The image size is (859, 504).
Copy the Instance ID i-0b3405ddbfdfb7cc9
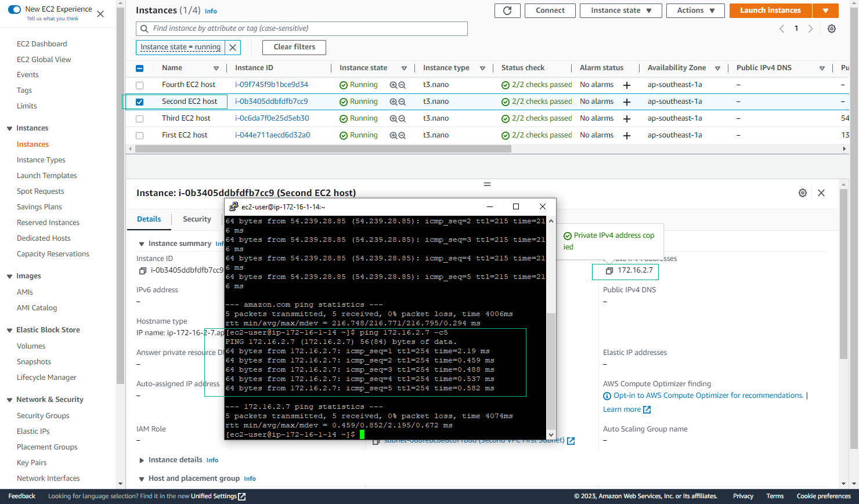tap(142, 271)
